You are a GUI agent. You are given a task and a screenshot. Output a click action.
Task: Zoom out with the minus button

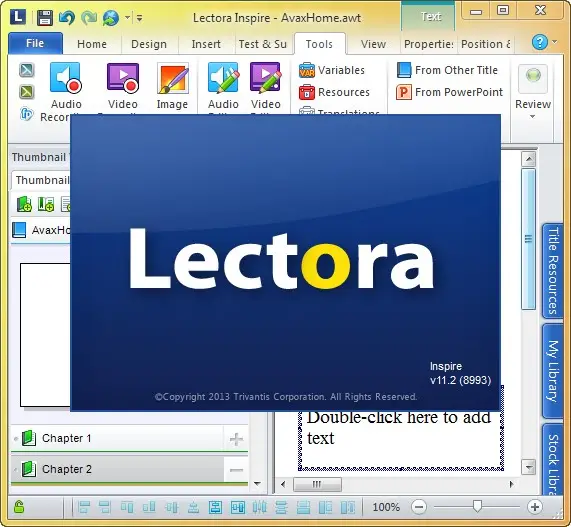pyautogui.click(x=419, y=507)
